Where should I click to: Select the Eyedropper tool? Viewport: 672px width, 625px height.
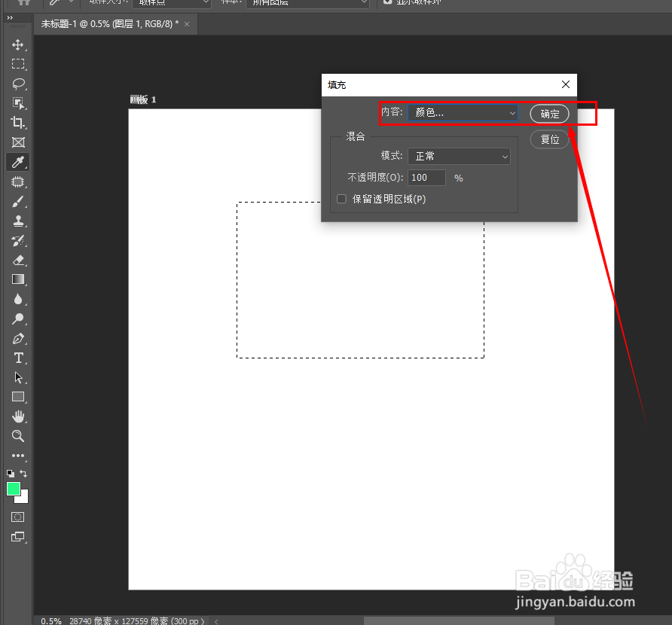[x=18, y=162]
